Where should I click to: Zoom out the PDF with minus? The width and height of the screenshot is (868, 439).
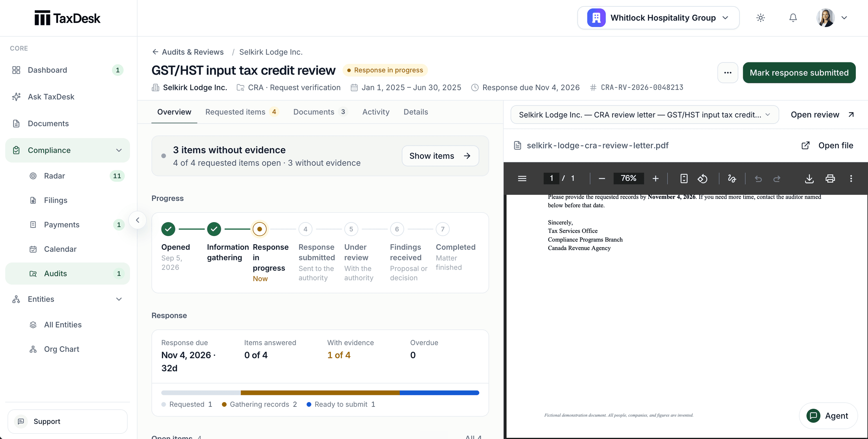[602, 179]
